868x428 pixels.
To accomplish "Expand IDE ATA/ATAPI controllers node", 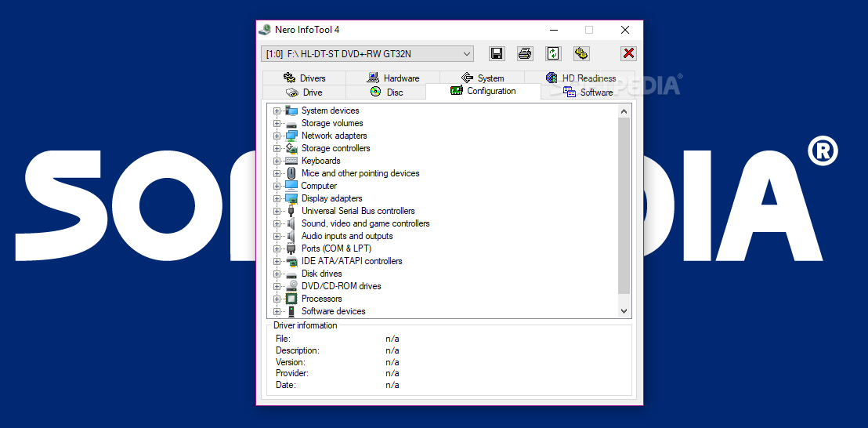I will click(277, 261).
